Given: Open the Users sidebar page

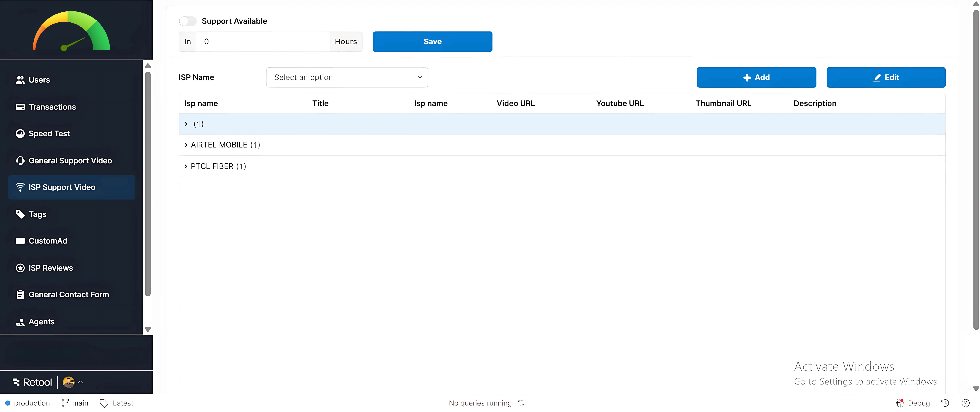Looking at the screenshot, I should pos(71,80).
